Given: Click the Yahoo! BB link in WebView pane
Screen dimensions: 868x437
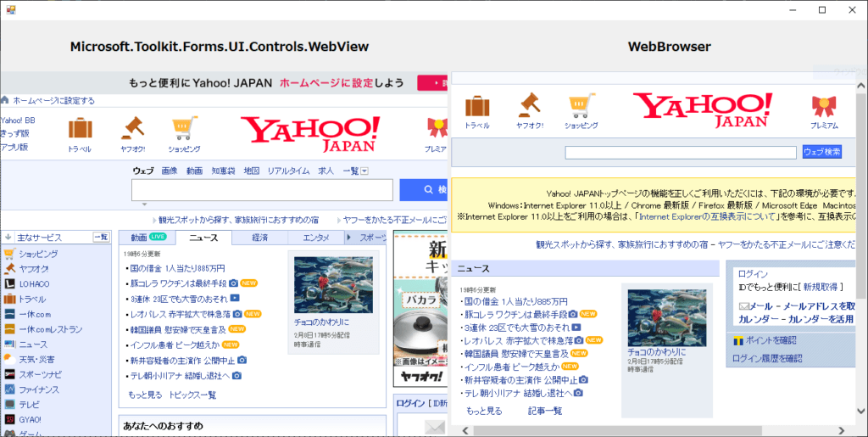Looking at the screenshot, I should tap(18, 120).
